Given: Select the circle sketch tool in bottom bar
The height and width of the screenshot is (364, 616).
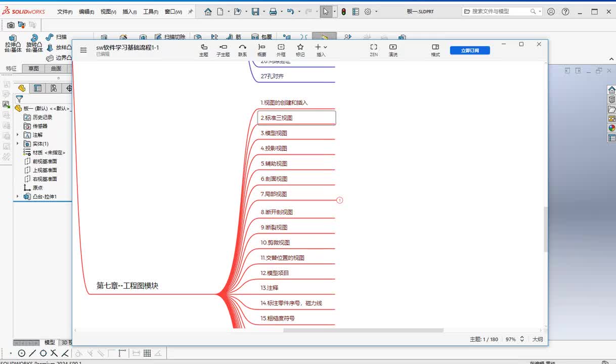Looking at the screenshot, I should click(22, 353).
